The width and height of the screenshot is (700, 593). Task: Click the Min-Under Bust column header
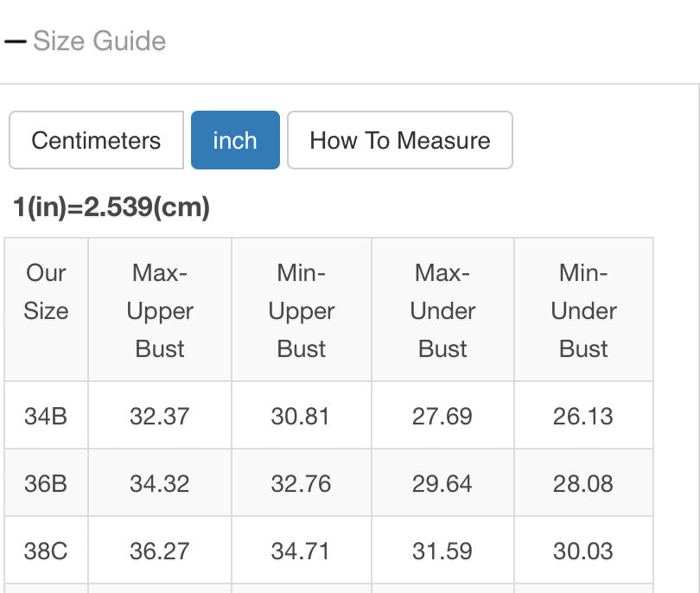click(583, 310)
